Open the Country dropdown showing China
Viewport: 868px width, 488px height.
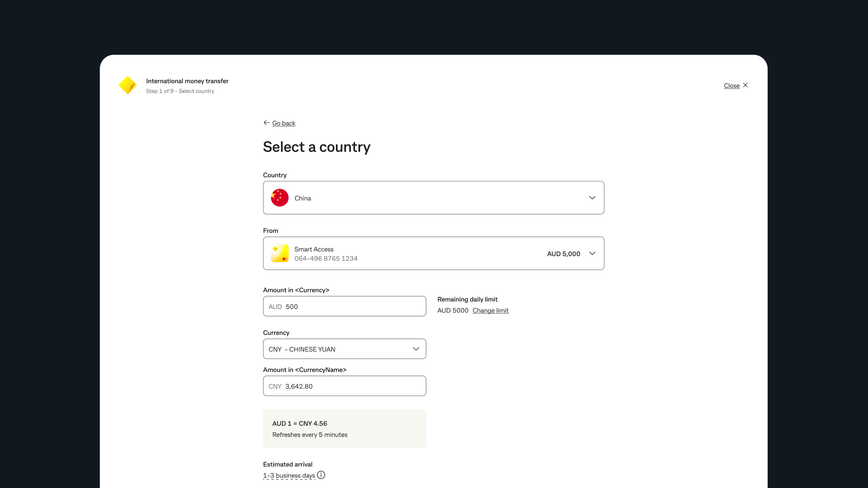click(x=433, y=198)
